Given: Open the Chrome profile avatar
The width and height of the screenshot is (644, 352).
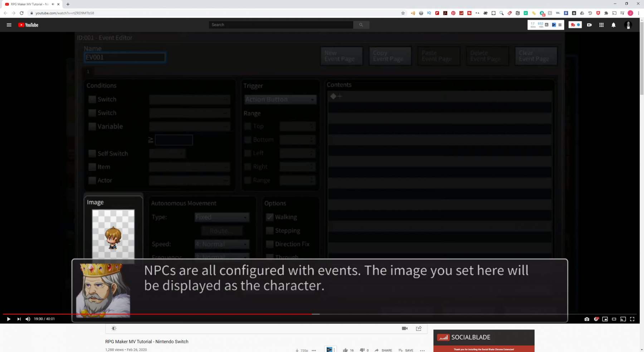Looking at the screenshot, I should [630, 13].
